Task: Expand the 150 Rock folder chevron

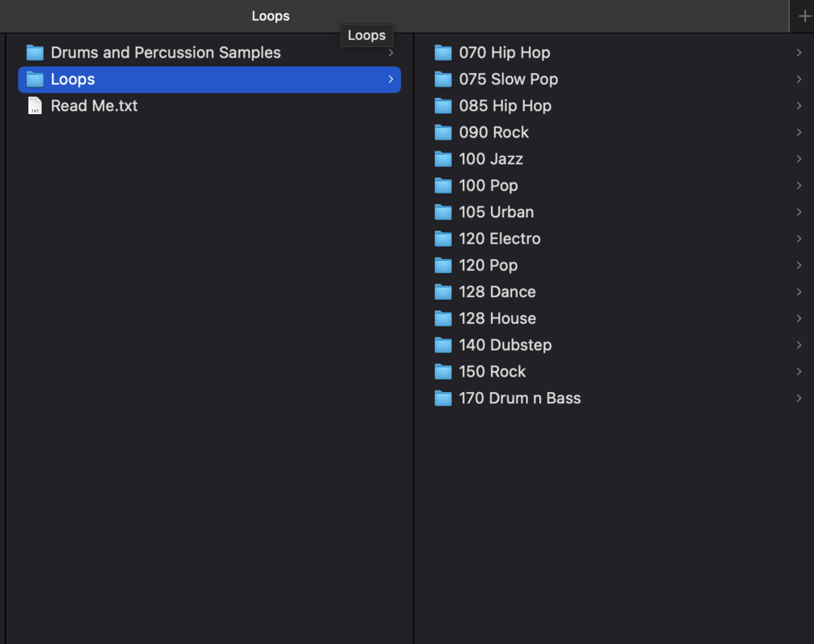Action: tap(799, 372)
